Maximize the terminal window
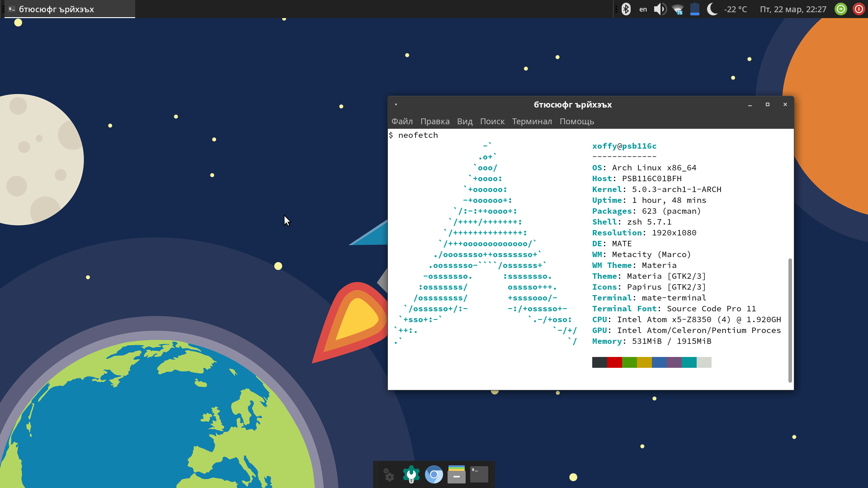868x488 pixels. (767, 104)
